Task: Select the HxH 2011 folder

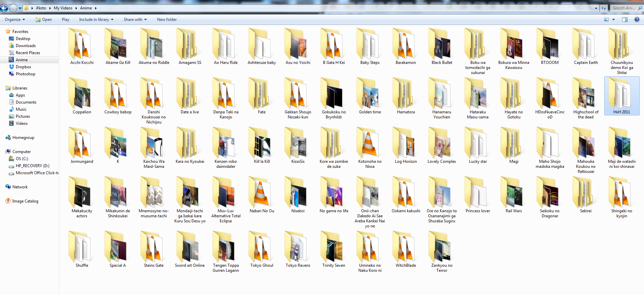Action: [x=622, y=96]
